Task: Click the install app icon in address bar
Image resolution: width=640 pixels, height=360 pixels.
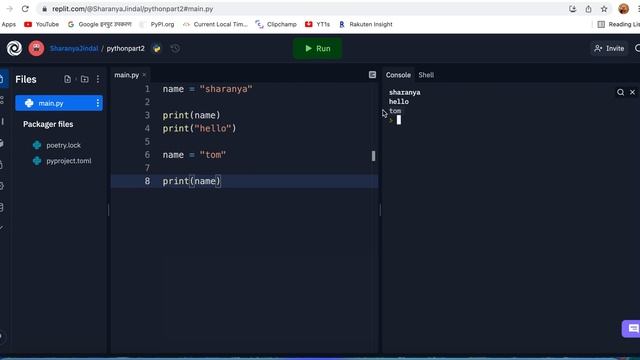Action: (x=572, y=9)
